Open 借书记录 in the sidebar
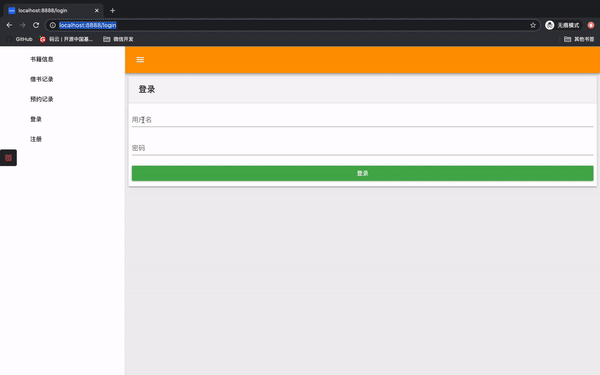 coord(42,79)
